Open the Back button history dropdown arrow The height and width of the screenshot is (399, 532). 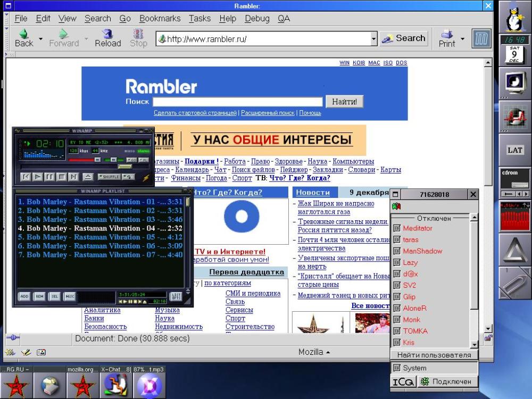(x=41, y=39)
